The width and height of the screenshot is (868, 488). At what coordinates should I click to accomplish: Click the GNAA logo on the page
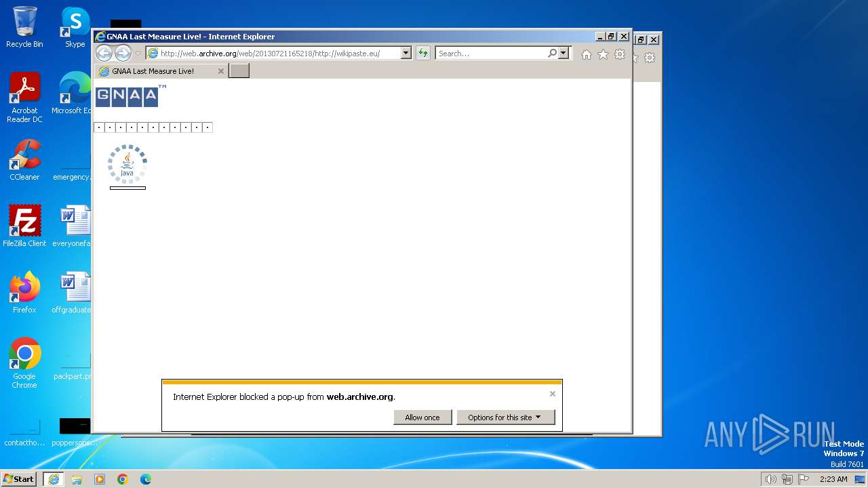[x=130, y=96]
